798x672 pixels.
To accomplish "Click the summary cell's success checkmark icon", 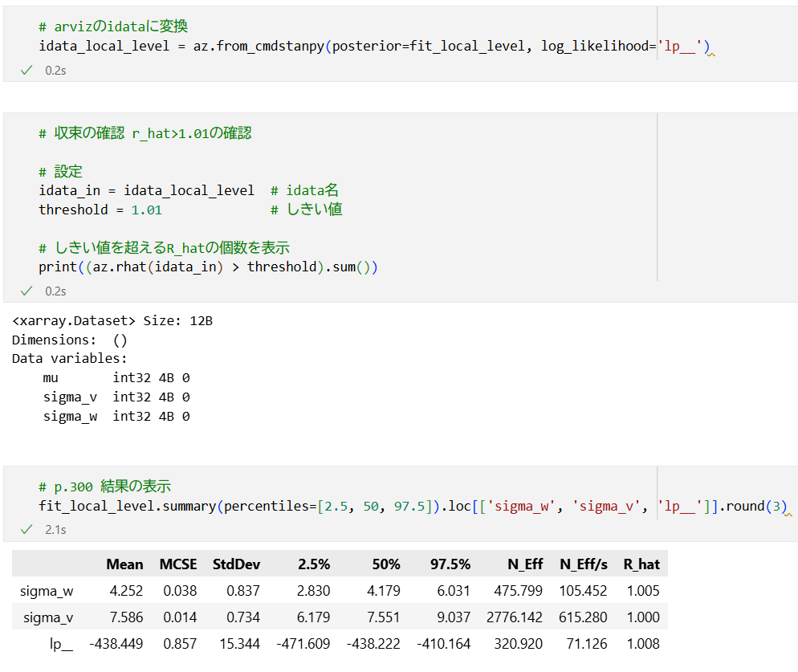I will point(26,529).
